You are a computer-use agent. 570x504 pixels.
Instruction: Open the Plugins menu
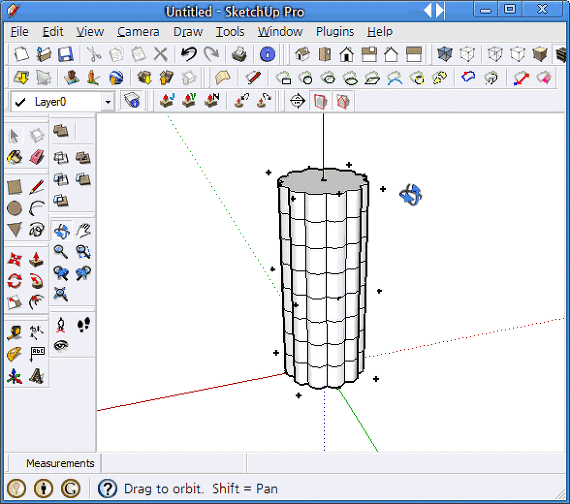335,32
